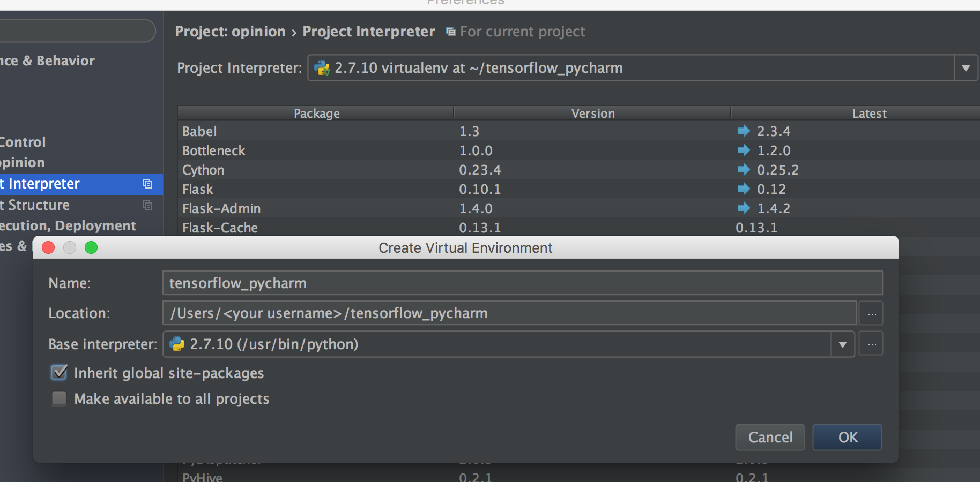Click the Flask update-available arrow icon

(743, 189)
